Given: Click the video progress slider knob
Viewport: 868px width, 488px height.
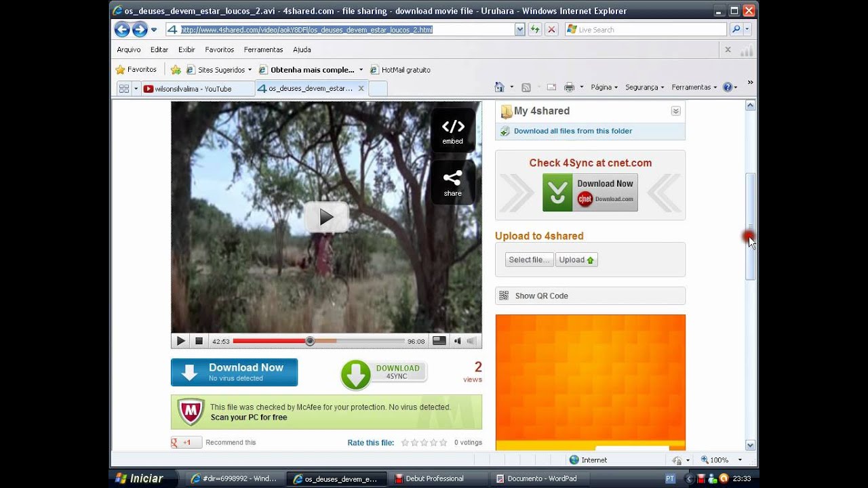Looking at the screenshot, I should pos(310,341).
